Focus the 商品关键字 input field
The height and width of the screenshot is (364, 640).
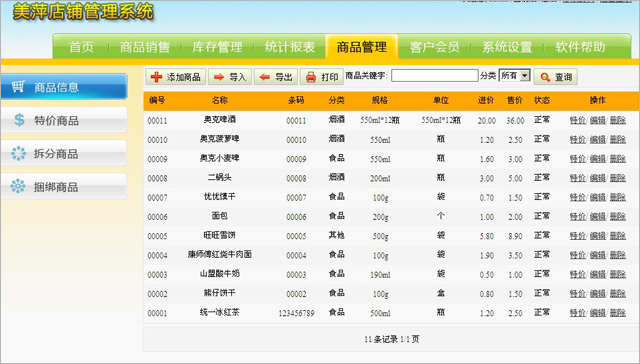(x=435, y=75)
